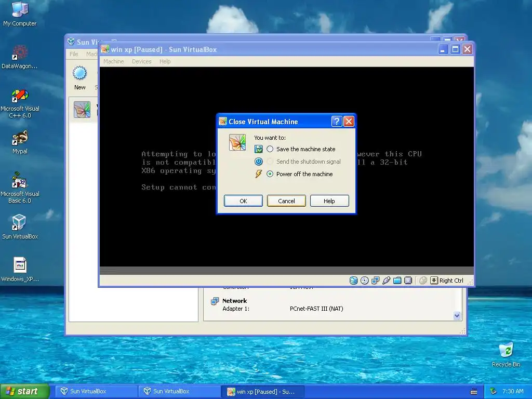532x399 pixels.
Task: Open My Computer desktop icon
Action: (x=20, y=14)
